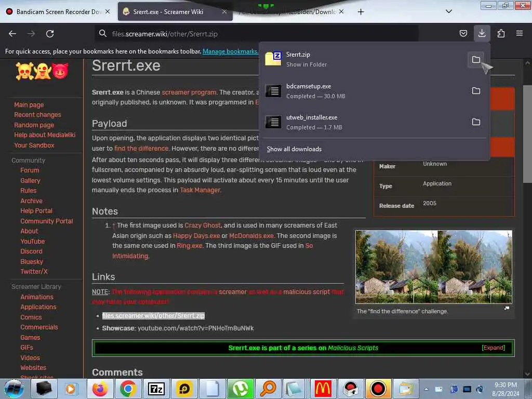Open the YouTube sidebar link
Viewport: 532px width, 399px height.
tap(33, 242)
